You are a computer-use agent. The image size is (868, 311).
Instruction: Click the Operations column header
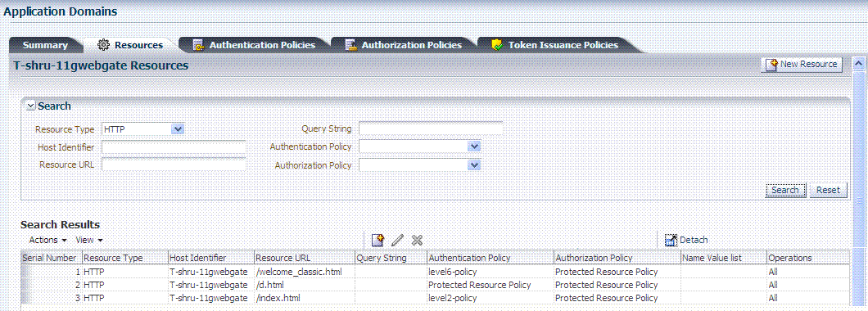[807, 258]
